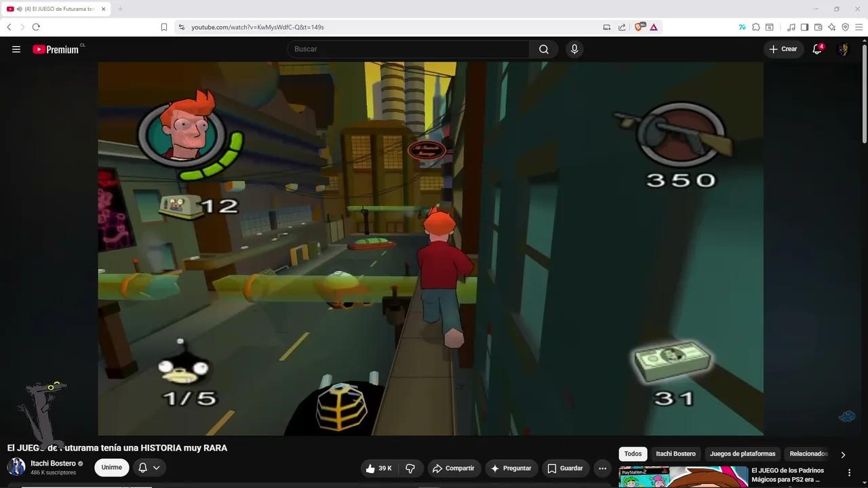Mute tab via speaker icon on tab
The height and width of the screenshot is (488, 868).
click(x=19, y=9)
